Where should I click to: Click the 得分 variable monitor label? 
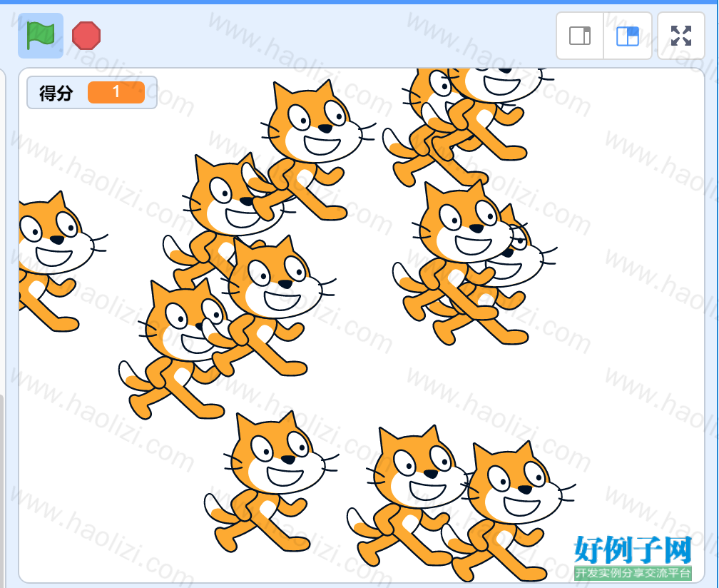point(56,93)
